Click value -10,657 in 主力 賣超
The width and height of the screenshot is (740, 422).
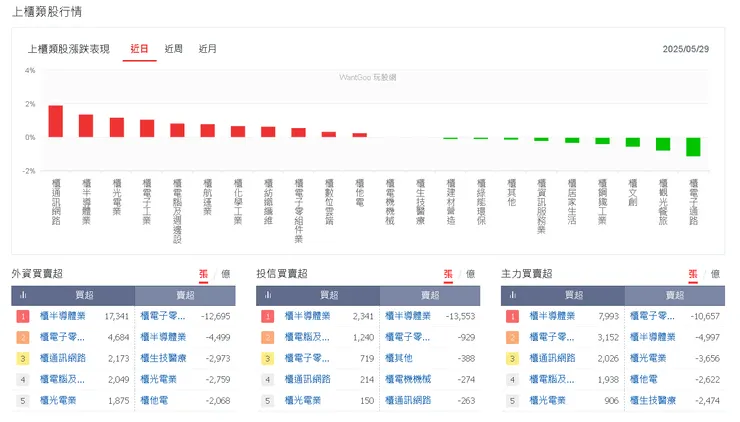[x=705, y=316]
